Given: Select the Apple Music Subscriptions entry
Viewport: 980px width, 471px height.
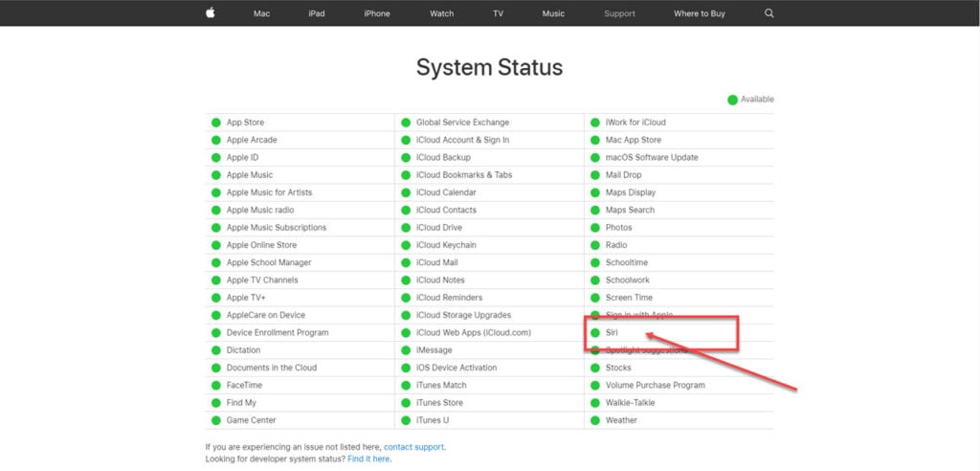Looking at the screenshot, I should pos(277,228).
